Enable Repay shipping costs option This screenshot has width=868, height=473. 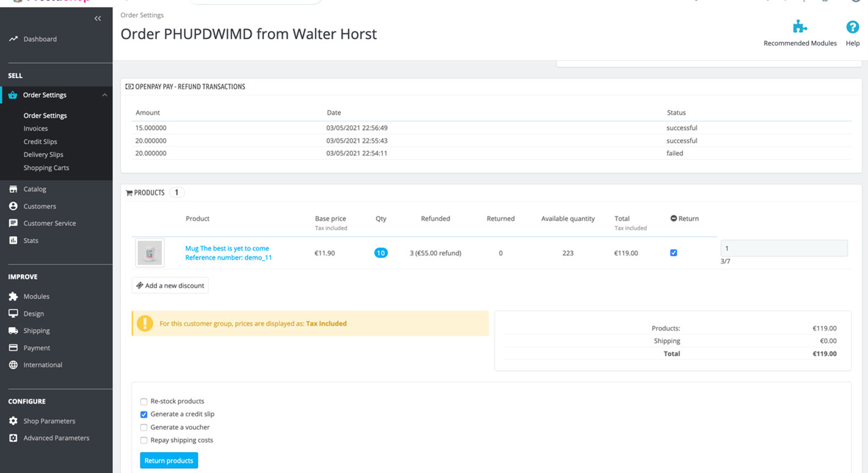(x=144, y=440)
